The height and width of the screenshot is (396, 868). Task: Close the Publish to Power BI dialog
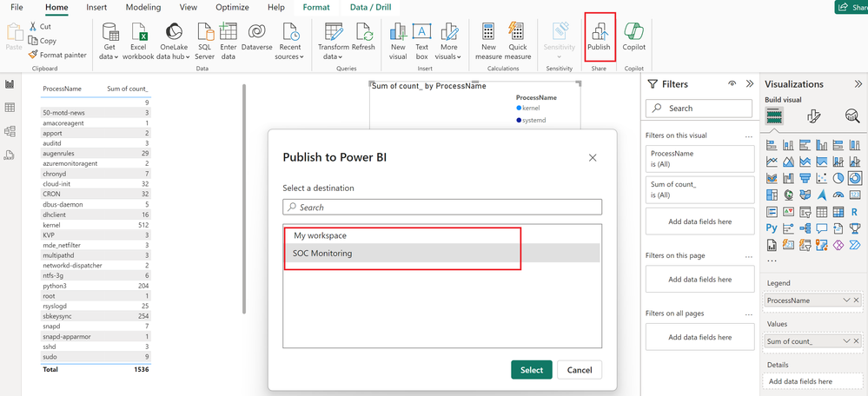pyautogui.click(x=593, y=158)
